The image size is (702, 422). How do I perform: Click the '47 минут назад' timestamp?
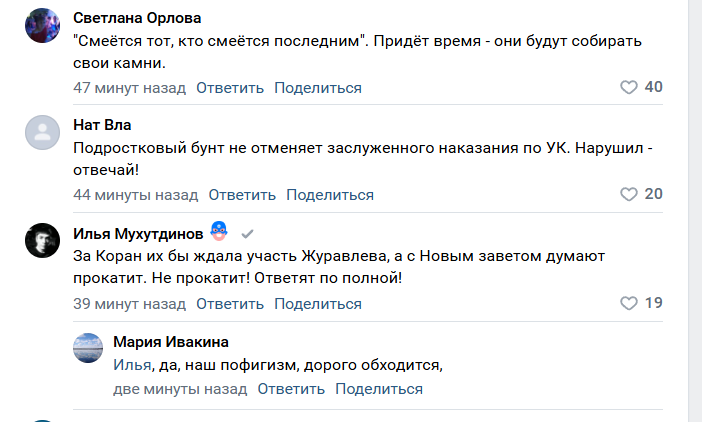(x=130, y=87)
